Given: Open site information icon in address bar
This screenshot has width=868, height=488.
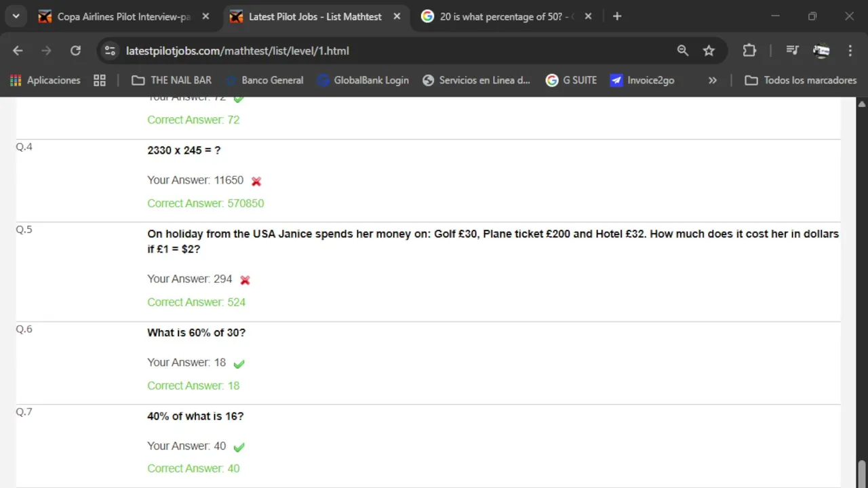Looking at the screenshot, I should [x=111, y=51].
